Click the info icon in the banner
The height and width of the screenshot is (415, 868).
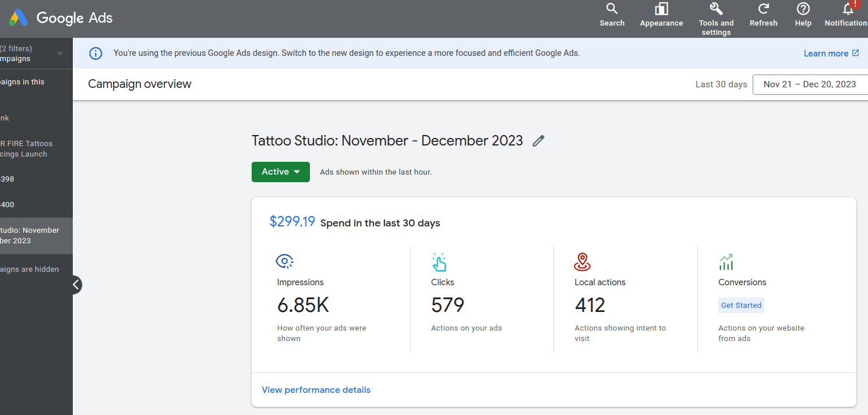coord(96,54)
